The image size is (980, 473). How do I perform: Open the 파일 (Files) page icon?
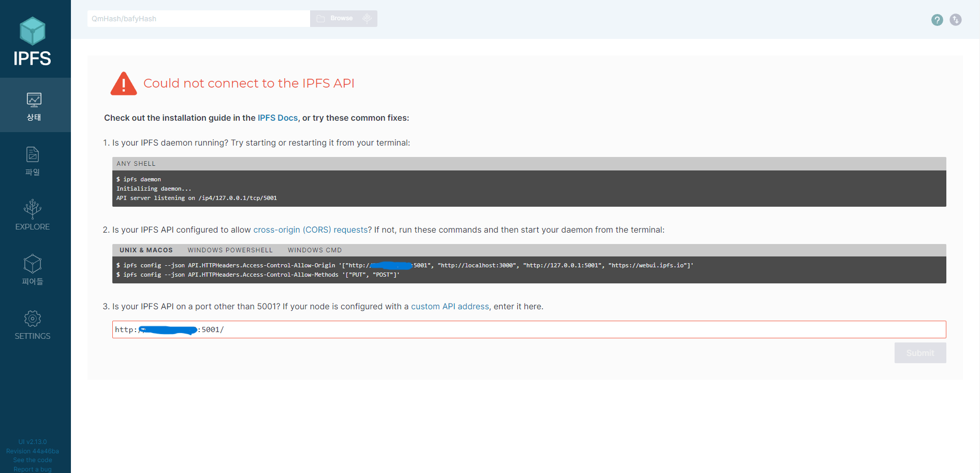pyautogui.click(x=33, y=154)
